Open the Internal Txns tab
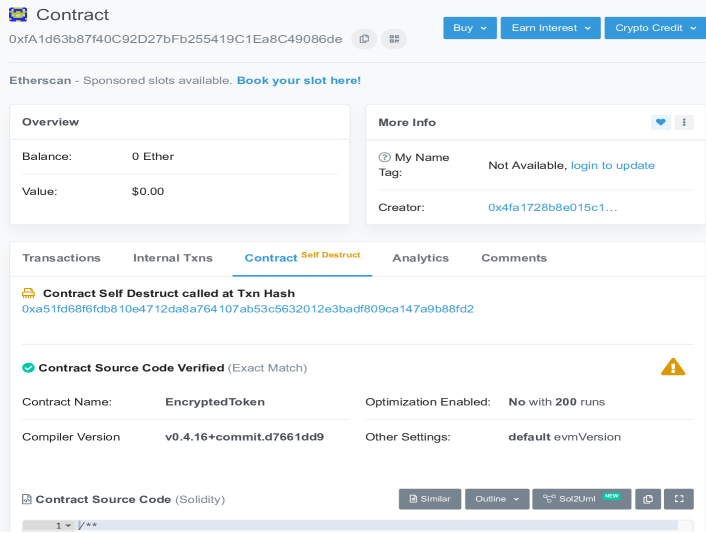 pos(173,258)
